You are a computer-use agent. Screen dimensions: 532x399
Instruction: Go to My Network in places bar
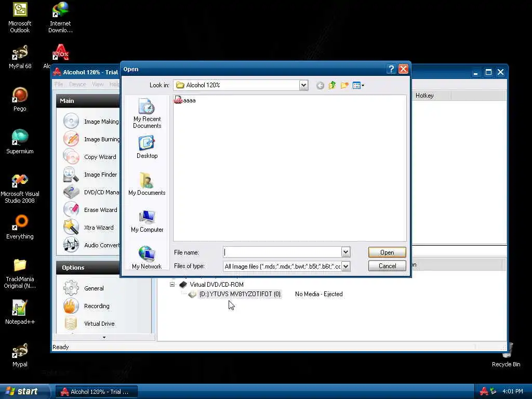(x=147, y=258)
